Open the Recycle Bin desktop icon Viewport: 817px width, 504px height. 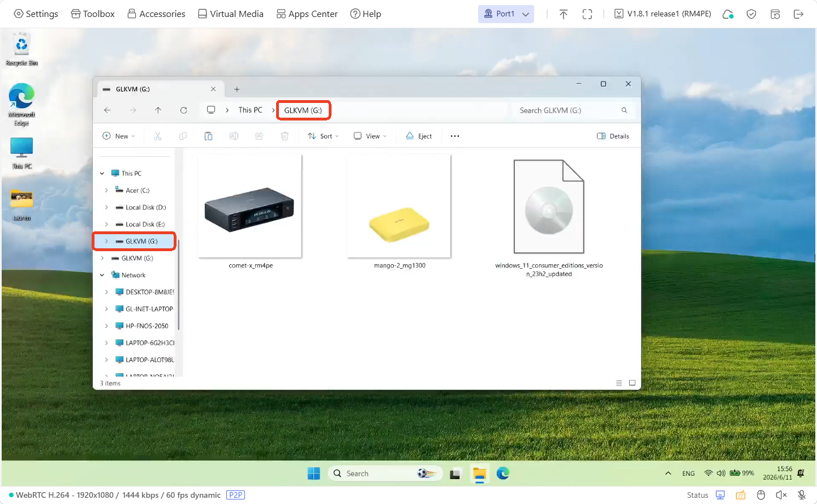click(x=21, y=50)
